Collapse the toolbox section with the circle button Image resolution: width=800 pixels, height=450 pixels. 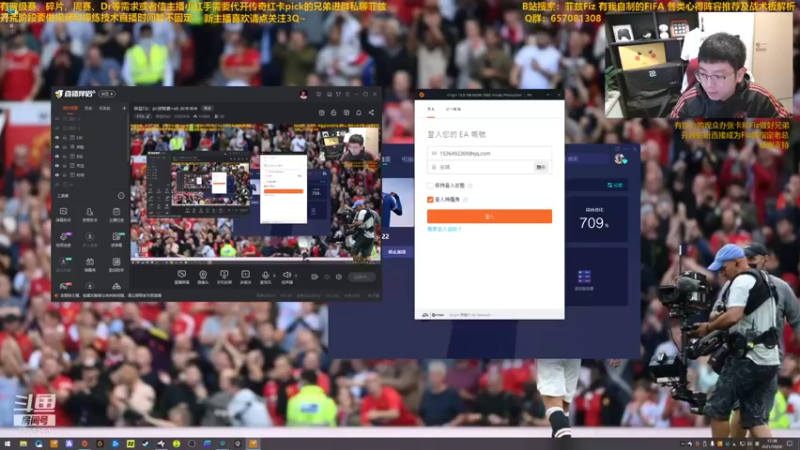pos(121,196)
